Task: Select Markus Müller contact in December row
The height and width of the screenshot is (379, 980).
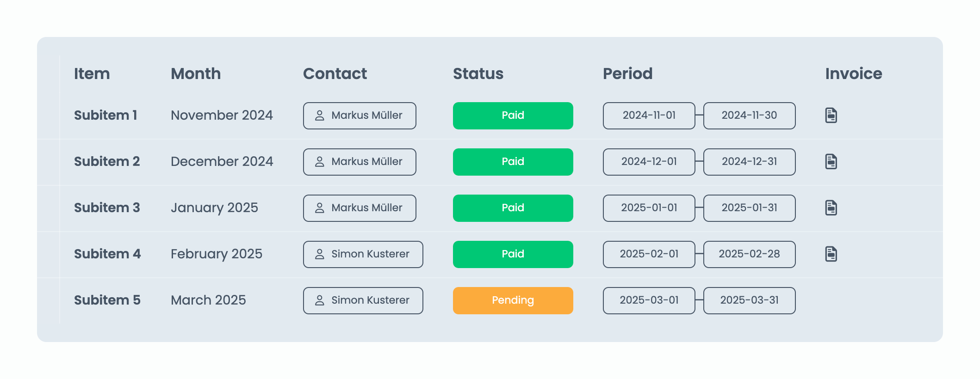Action: click(360, 162)
